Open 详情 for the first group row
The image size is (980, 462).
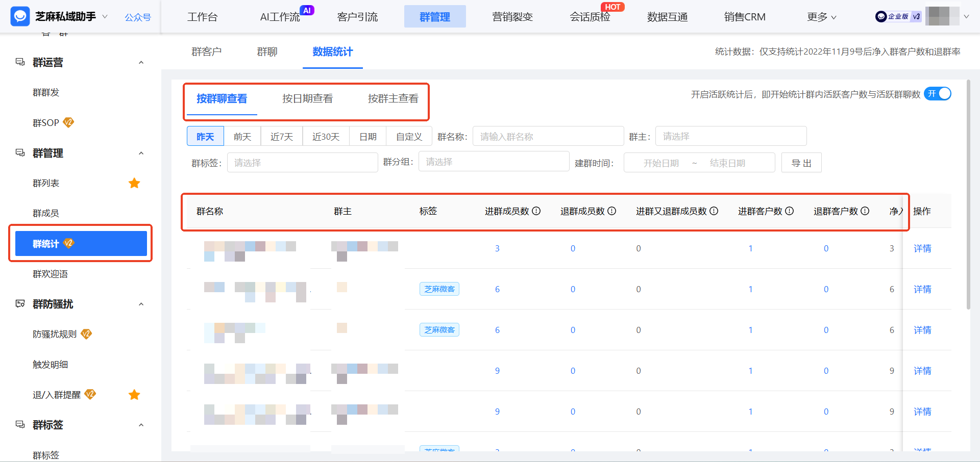point(922,248)
